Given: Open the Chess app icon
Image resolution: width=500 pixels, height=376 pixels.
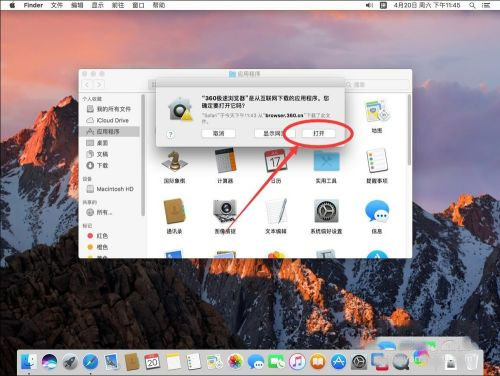Looking at the screenshot, I should coord(174,161).
